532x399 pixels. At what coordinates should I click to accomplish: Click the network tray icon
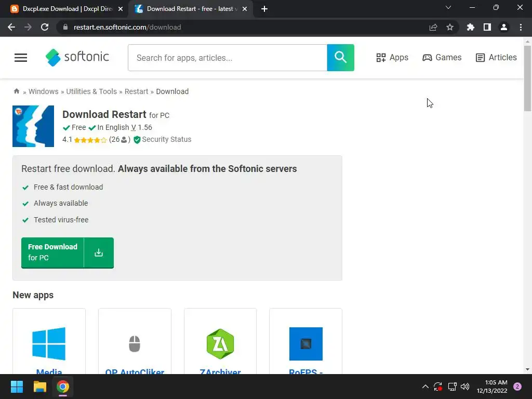tap(453, 387)
